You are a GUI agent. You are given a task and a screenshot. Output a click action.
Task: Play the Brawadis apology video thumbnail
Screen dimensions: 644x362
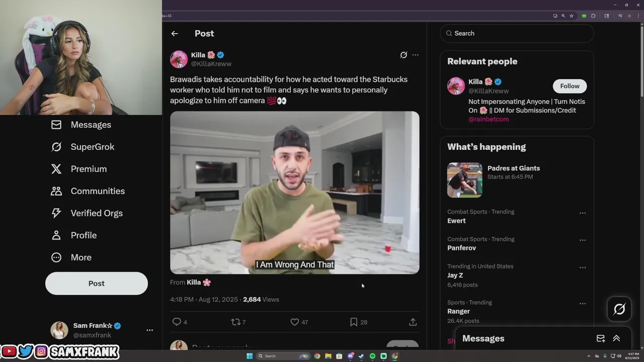pos(295,193)
